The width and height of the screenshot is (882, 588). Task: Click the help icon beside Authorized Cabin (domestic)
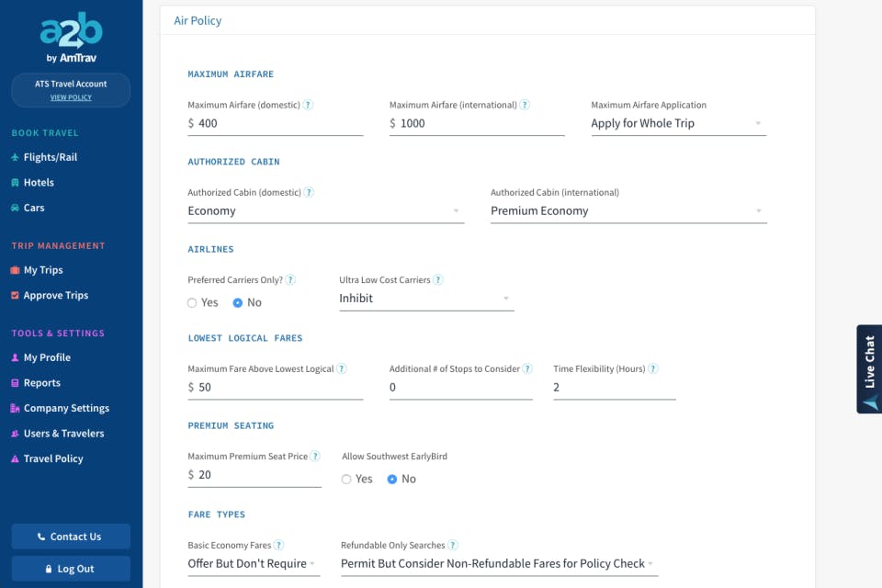click(x=310, y=193)
